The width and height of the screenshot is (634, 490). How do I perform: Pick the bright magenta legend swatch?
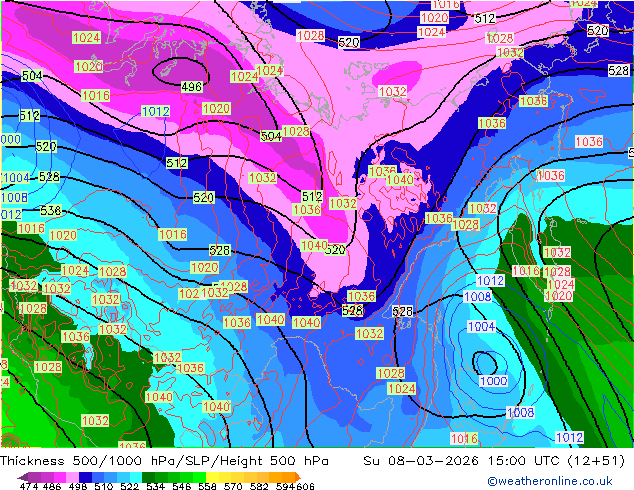point(60,477)
